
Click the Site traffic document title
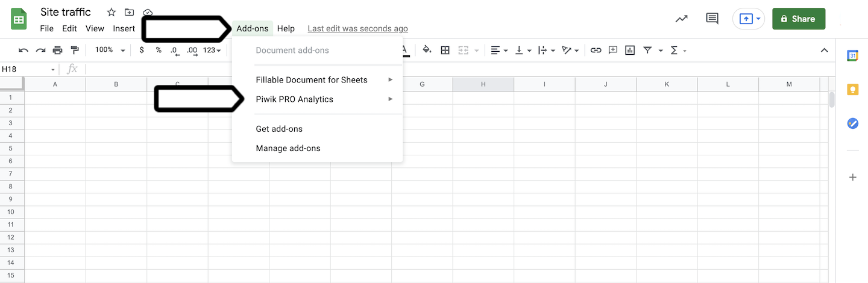[x=66, y=12]
